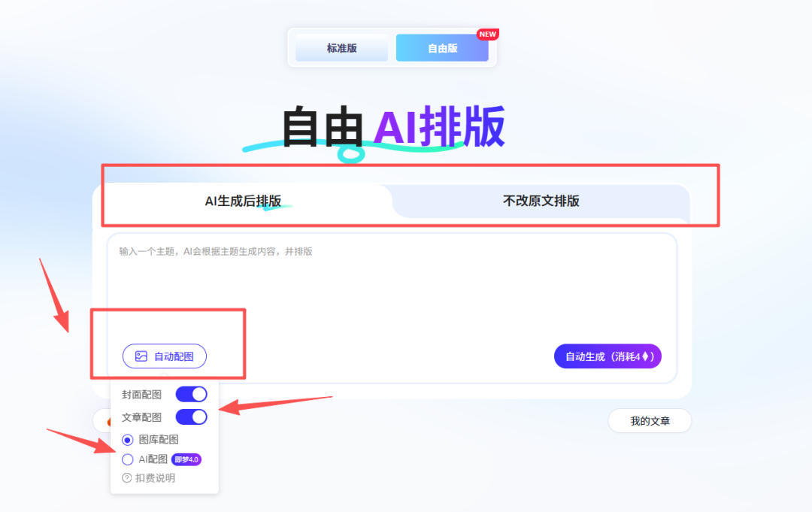Click the 自动配图 button
This screenshot has width=812, height=512.
pyautogui.click(x=165, y=356)
